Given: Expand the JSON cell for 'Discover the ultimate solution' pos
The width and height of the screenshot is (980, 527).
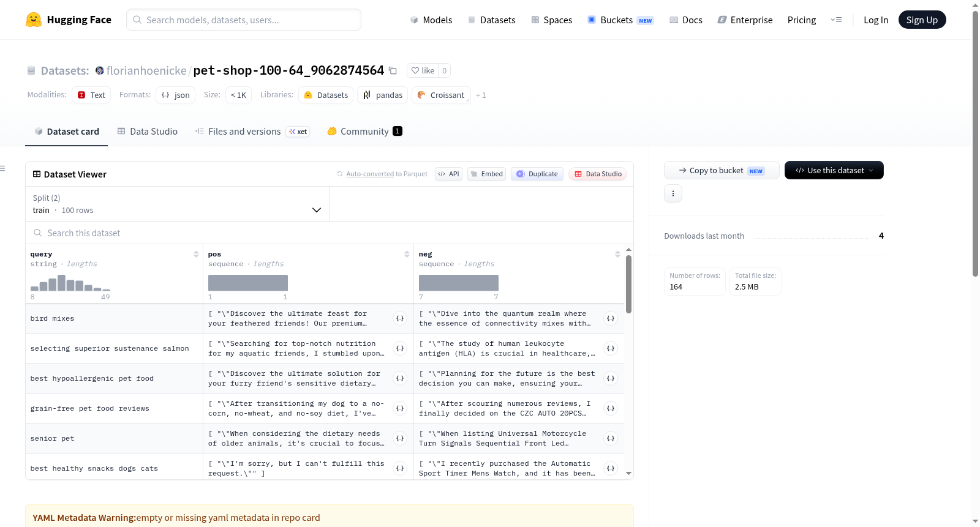Looking at the screenshot, I should coord(400,378).
